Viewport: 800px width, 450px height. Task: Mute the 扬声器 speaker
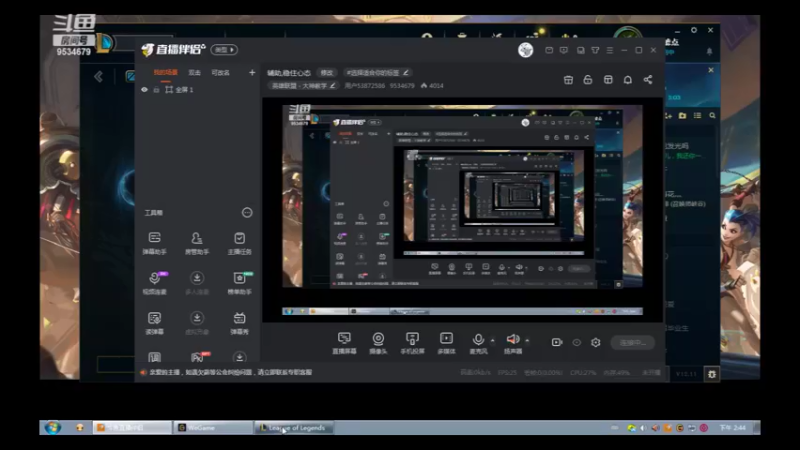pos(513,343)
